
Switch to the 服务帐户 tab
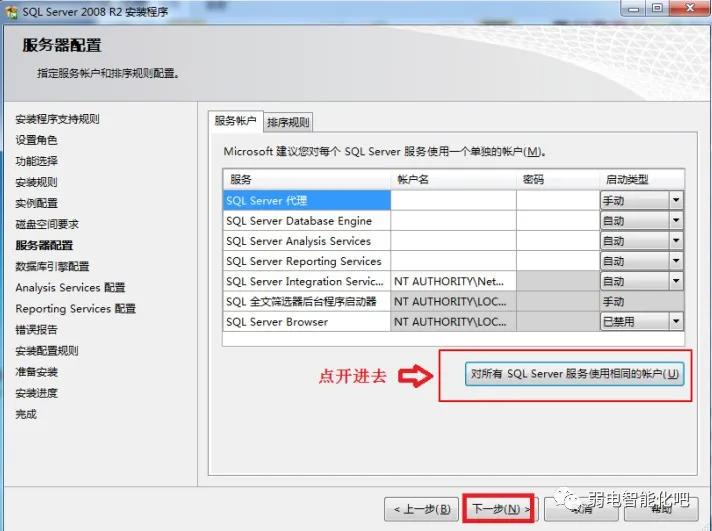(x=236, y=121)
